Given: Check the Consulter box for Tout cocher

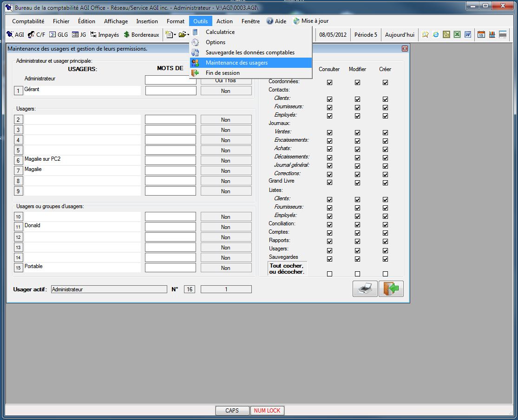Looking at the screenshot, I should pos(329,274).
